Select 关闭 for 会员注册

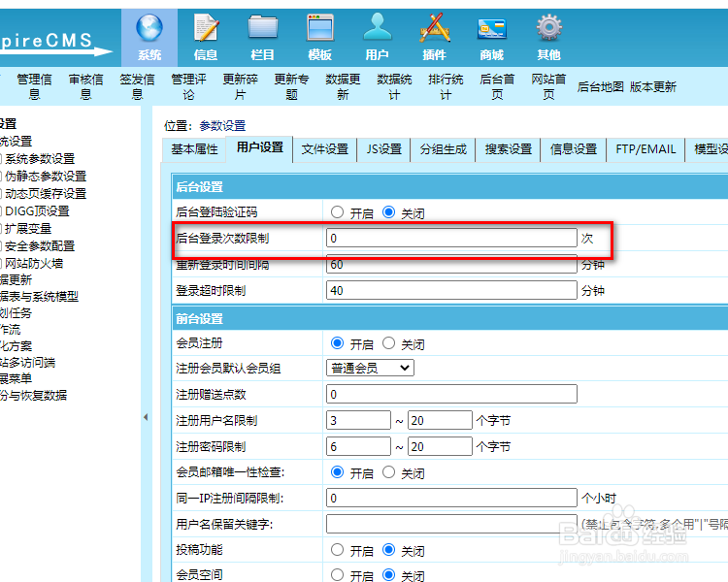(388, 343)
